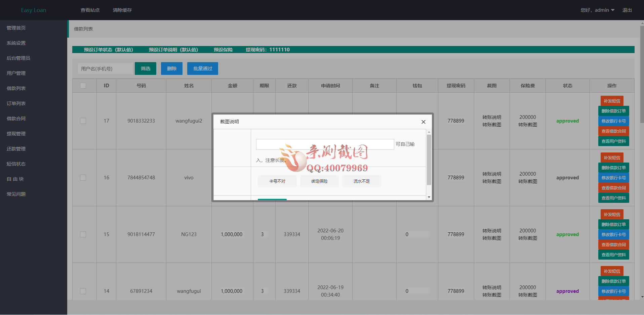
Task: Tick the checkbox for row ID 17
Action: 83,121
